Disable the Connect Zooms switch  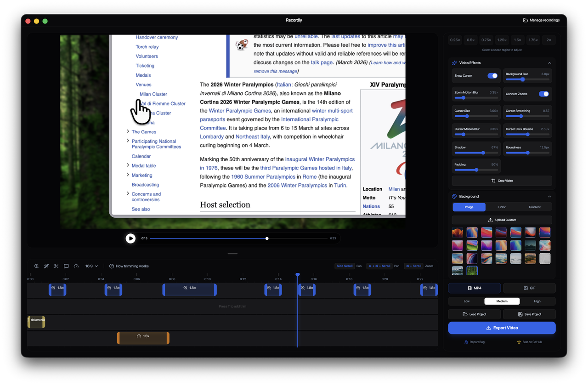pyautogui.click(x=544, y=94)
